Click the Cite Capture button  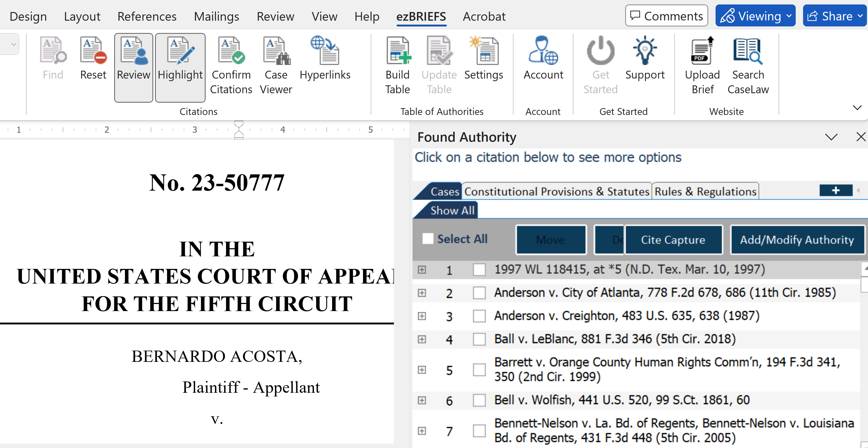click(673, 240)
